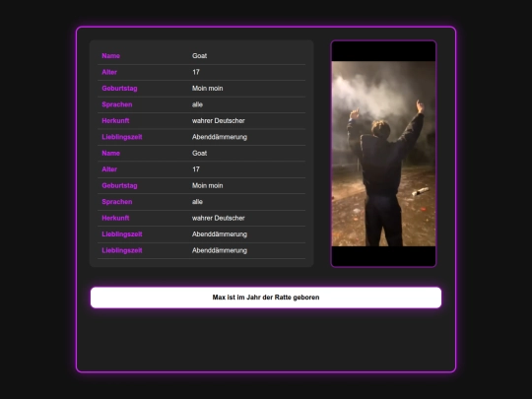Select the first 'Sprachen' label

click(116, 104)
